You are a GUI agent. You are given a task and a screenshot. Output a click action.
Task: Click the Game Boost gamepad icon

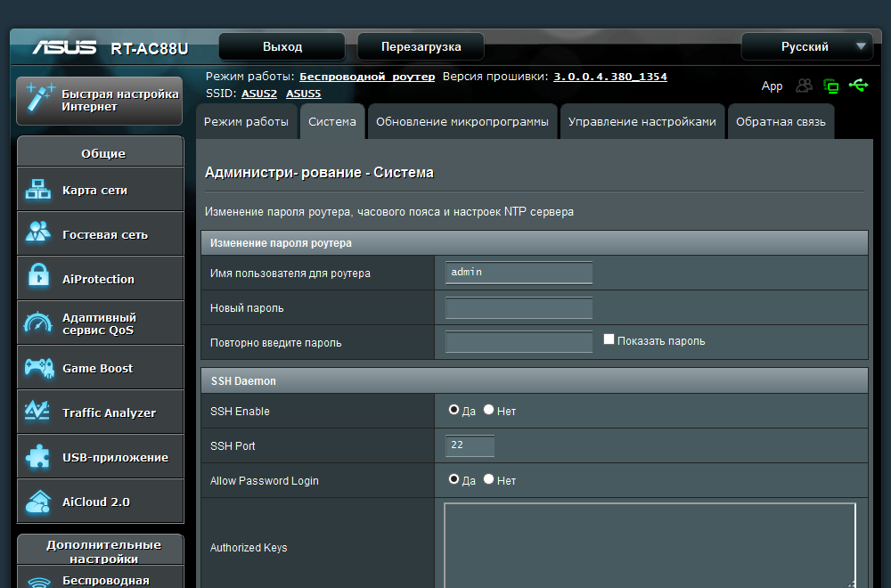click(38, 368)
